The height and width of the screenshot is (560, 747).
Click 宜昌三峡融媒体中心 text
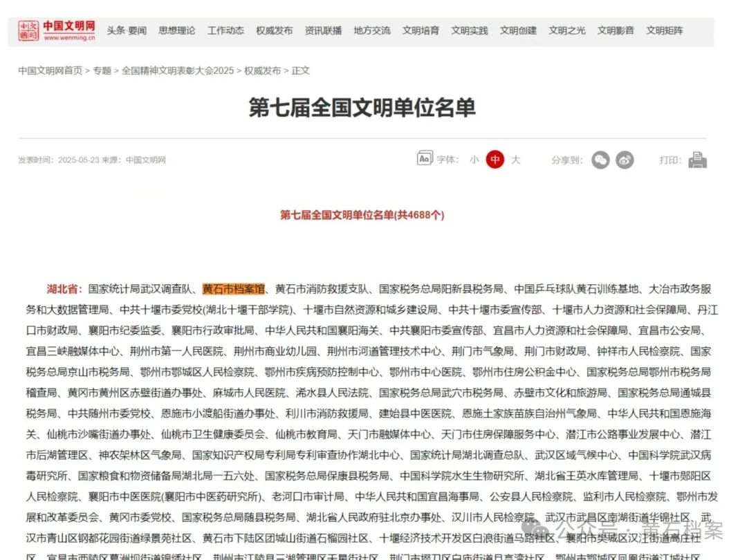[73, 351]
